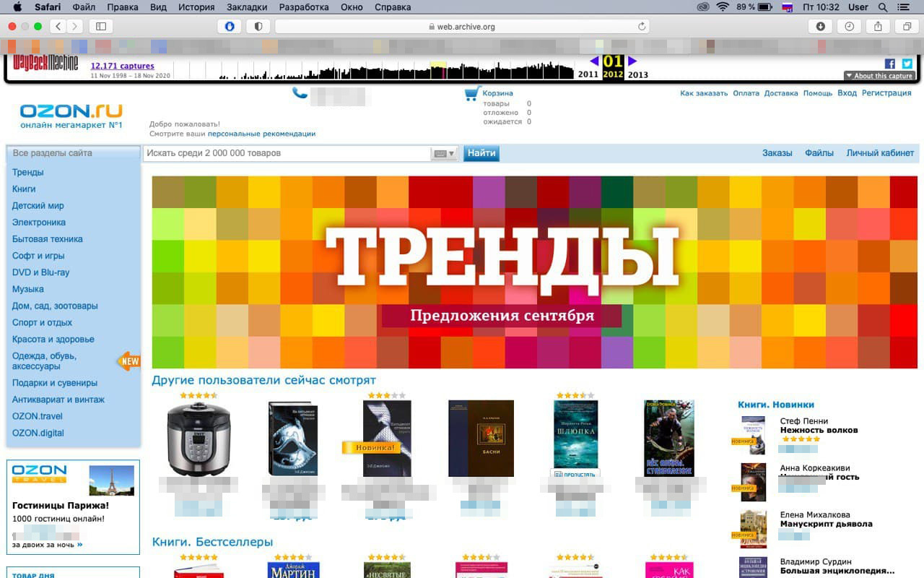Open the 12,171 captures link
924x578 pixels.
tap(122, 66)
